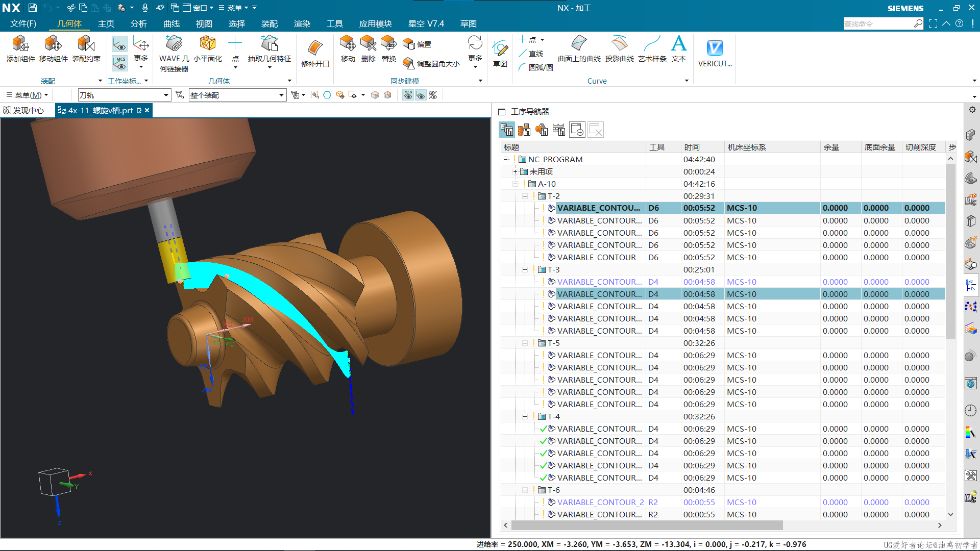This screenshot has width=980, height=551.
Task: Switch to the 分析 ribbon tab
Action: tap(139, 23)
